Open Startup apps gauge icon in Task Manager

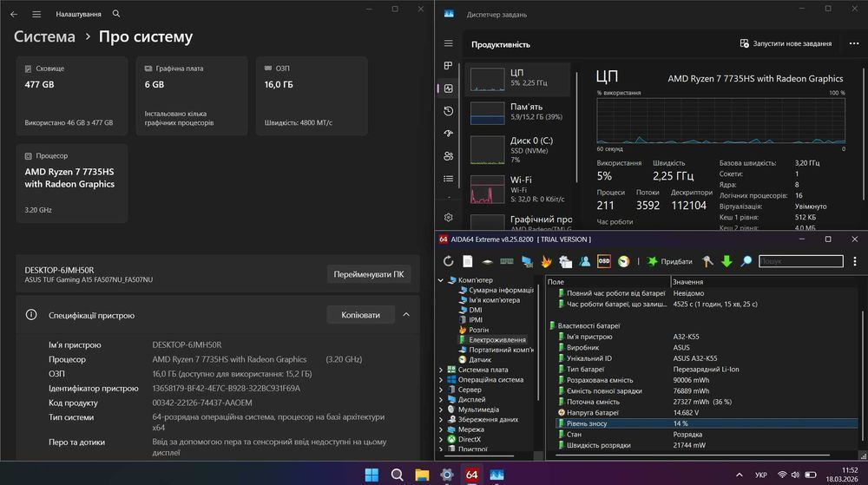tap(449, 134)
